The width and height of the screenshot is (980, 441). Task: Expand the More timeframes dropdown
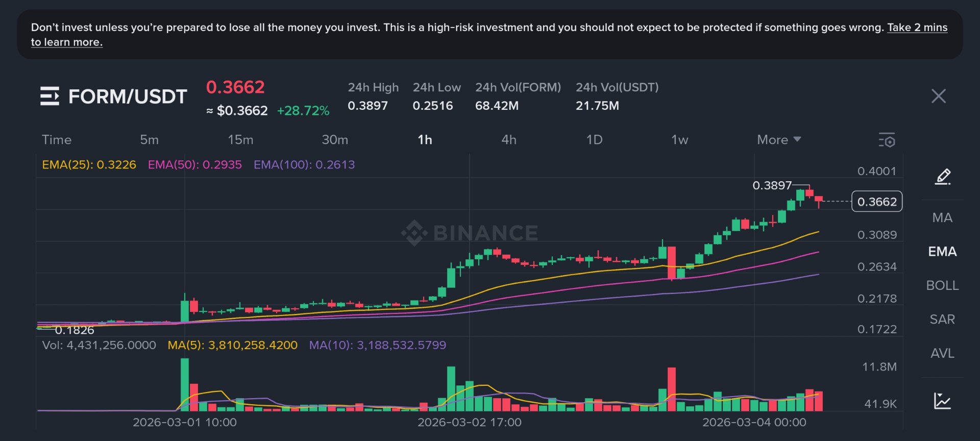777,139
